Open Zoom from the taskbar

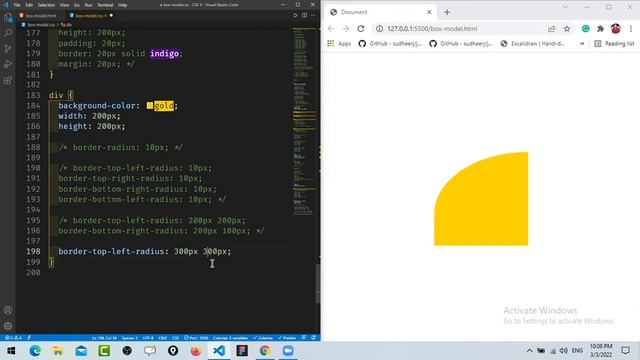[x=288, y=351]
